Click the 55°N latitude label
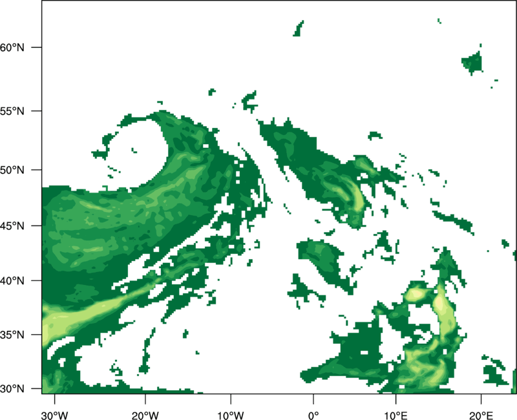 12,111
